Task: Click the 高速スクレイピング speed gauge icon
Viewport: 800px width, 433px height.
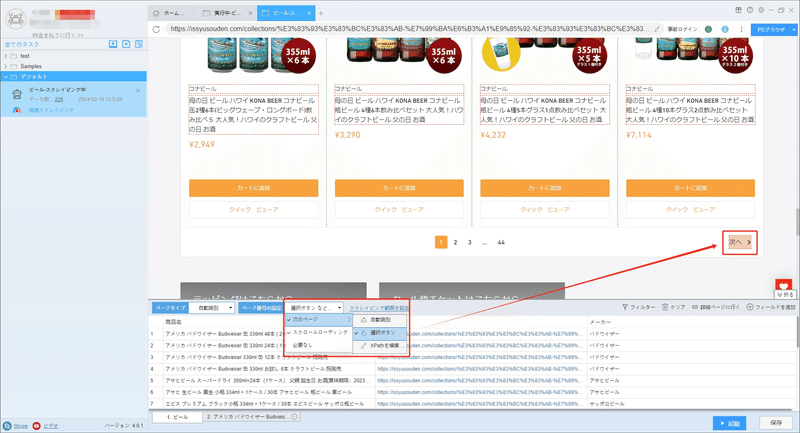Action: point(17,110)
